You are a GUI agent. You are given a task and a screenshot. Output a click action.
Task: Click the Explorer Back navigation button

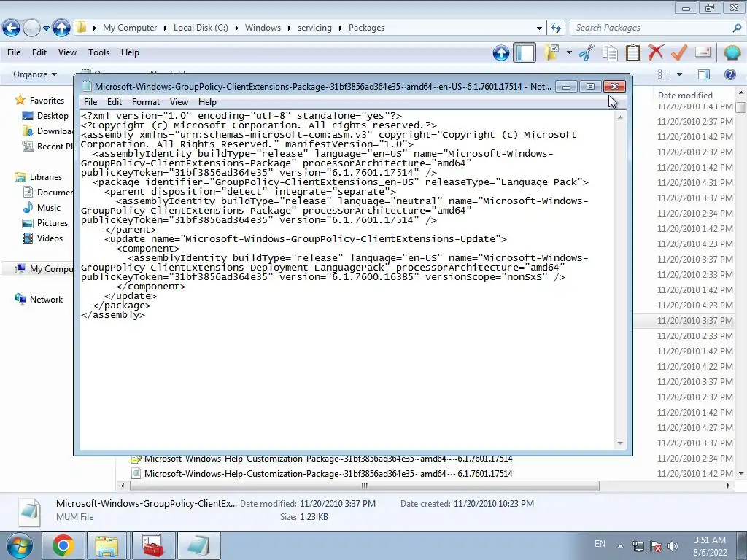[12, 28]
